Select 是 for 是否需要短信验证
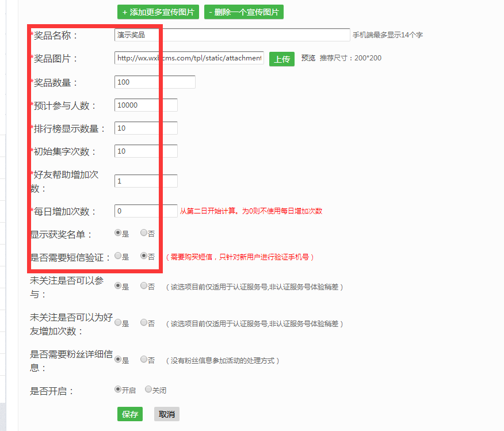504x431 pixels. tap(119, 255)
